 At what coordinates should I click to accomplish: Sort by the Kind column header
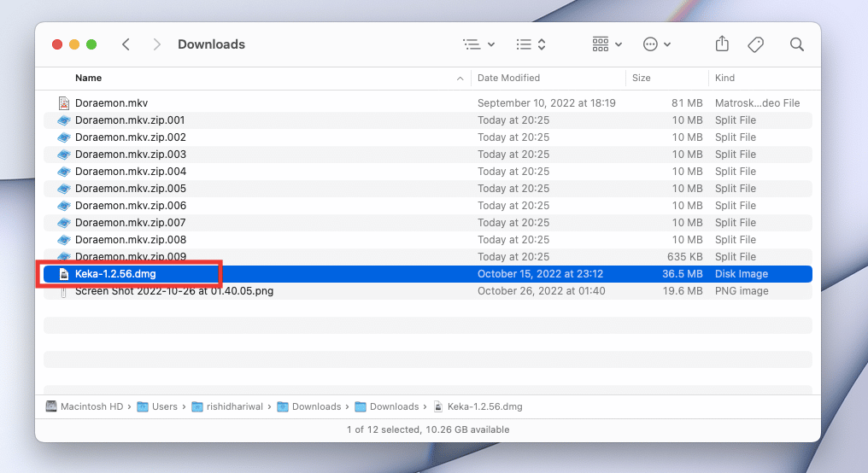click(724, 78)
